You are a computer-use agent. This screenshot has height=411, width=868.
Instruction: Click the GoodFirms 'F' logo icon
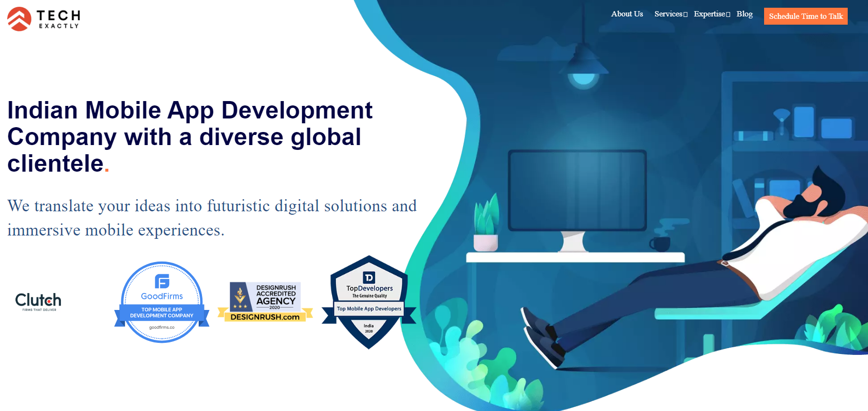pos(162,281)
